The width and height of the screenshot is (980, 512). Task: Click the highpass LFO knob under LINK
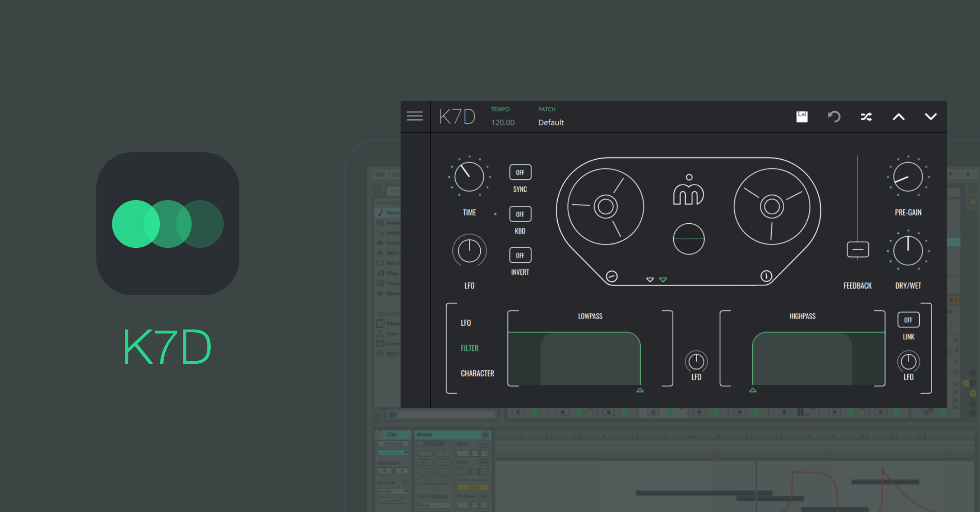coord(909,361)
